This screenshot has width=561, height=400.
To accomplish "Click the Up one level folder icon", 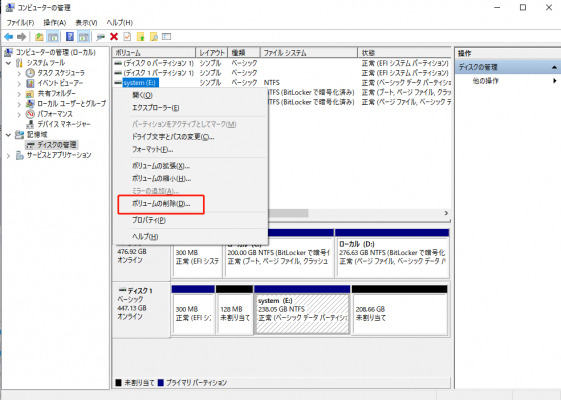I will [39, 36].
